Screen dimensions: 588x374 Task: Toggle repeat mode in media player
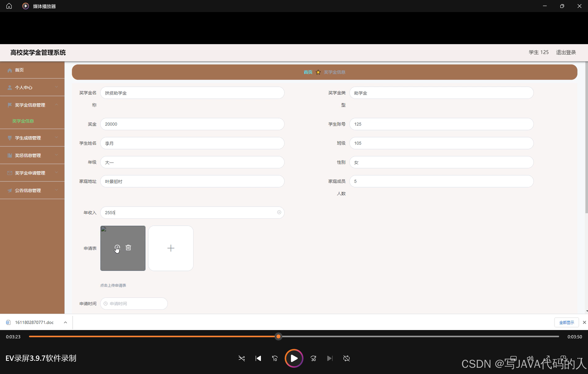point(347,358)
